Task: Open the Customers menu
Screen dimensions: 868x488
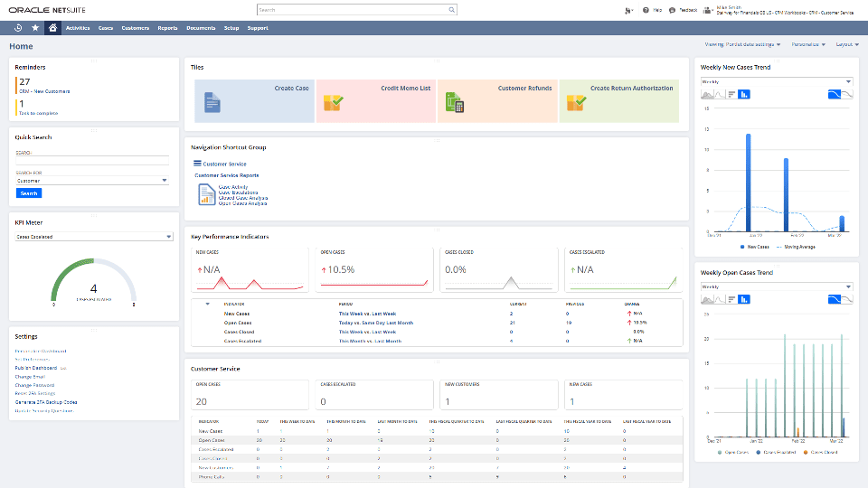Action: (x=135, y=28)
